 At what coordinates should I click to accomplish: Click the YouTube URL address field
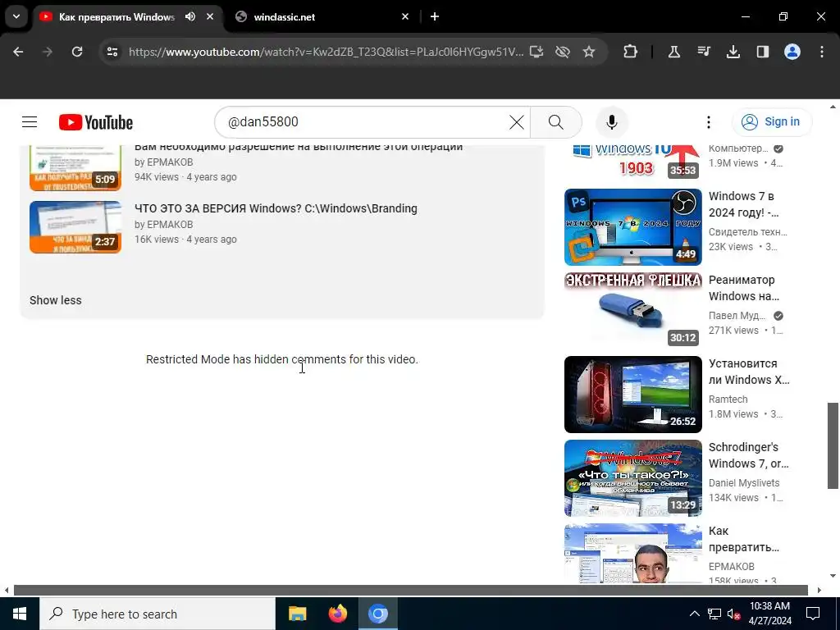pos(326,52)
